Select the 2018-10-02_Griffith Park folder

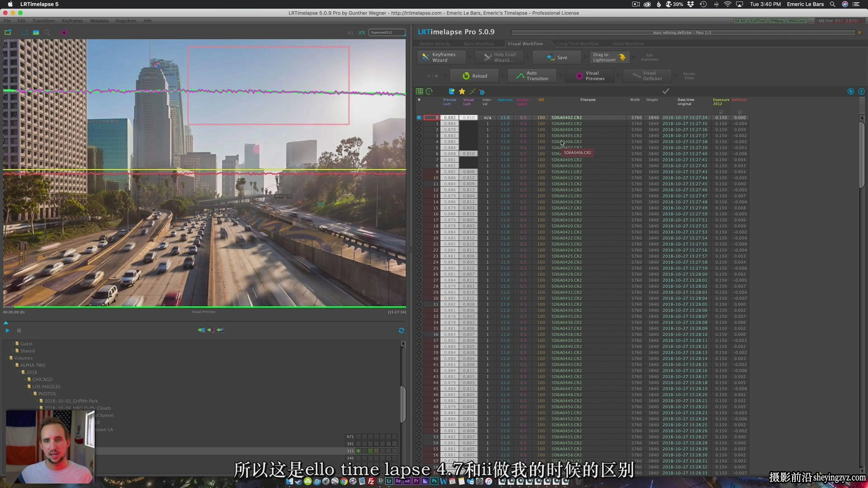click(x=71, y=401)
